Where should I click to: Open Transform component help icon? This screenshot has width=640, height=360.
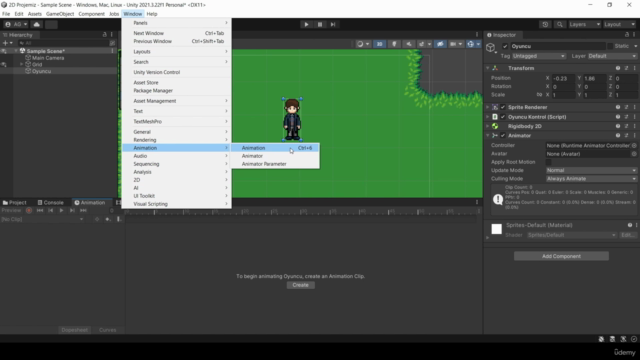coord(618,68)
